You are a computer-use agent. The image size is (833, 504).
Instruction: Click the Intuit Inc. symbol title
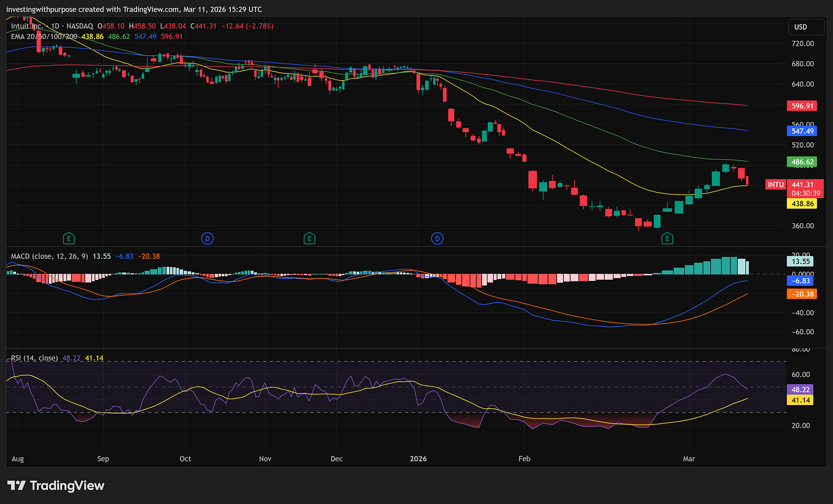[27, 26]
